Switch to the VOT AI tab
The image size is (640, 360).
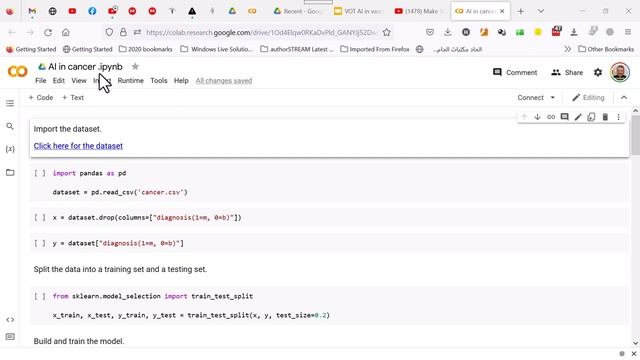point(358,11)
